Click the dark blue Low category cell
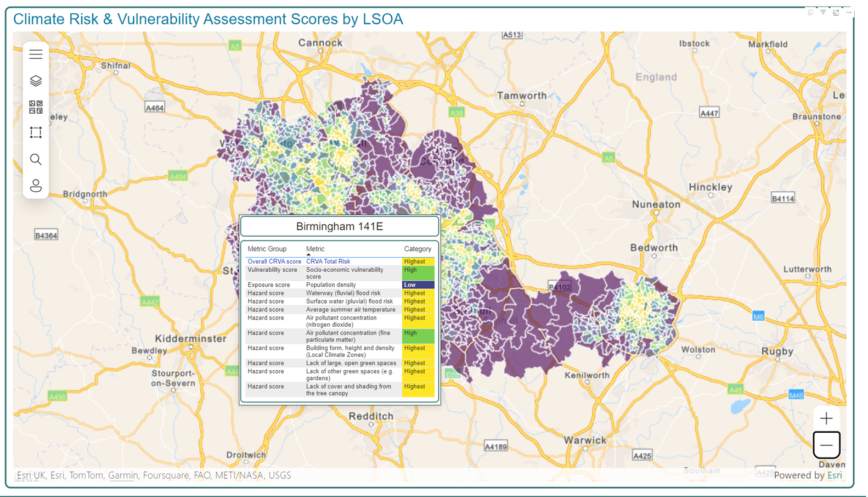Screen dimensions: 868x497 coord(418,285)
